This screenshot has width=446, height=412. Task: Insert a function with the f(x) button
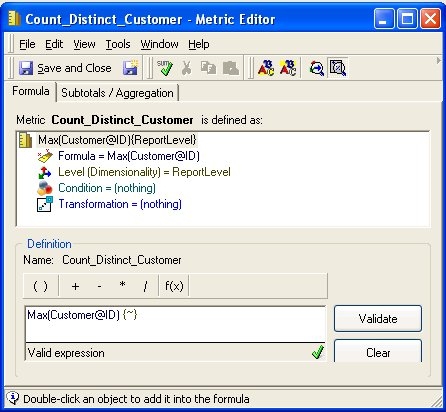tap(174, 286)
